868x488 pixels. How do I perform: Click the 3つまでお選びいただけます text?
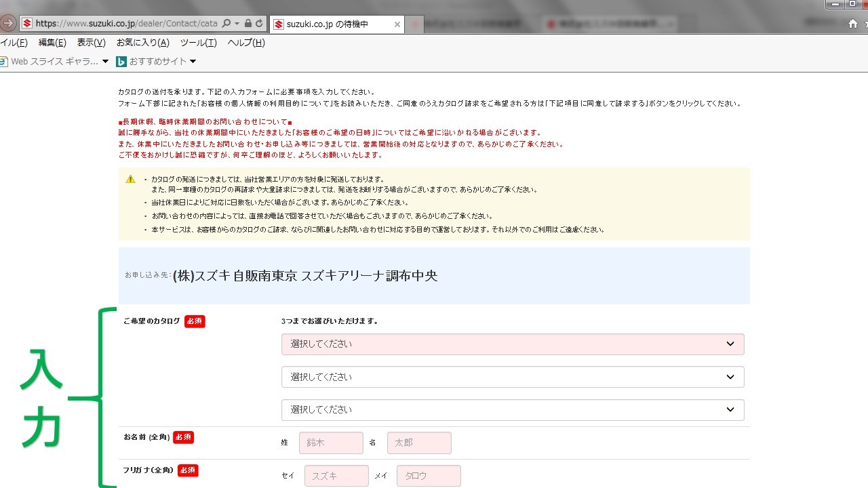click(330, 321)
